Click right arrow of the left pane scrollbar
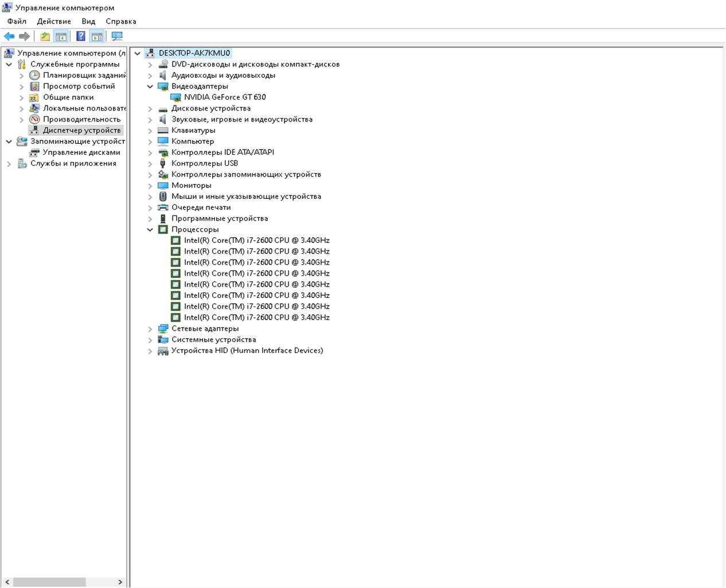This screenshot has width=726, height=588. [x=120, y=582]
